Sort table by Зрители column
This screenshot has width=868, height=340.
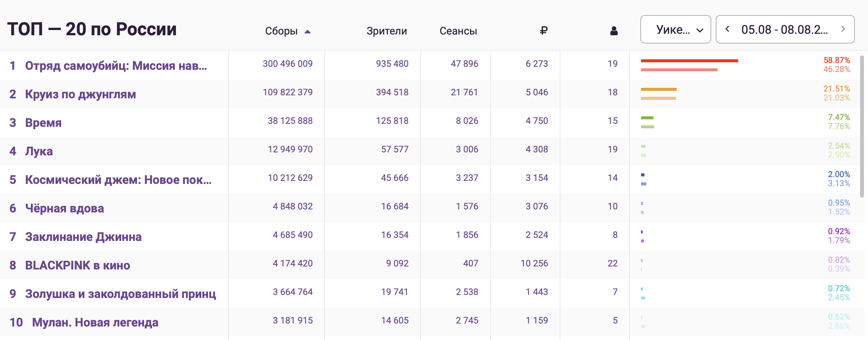point(386,31)
